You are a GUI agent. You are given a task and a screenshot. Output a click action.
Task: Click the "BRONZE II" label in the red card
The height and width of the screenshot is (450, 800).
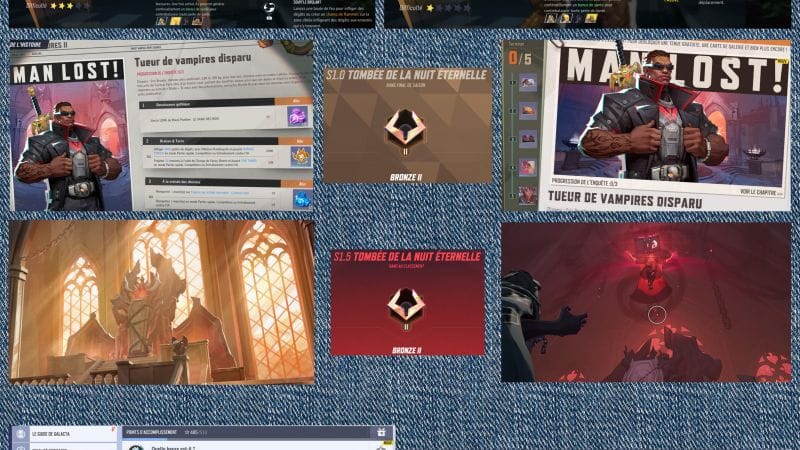(x=407, y=351)
